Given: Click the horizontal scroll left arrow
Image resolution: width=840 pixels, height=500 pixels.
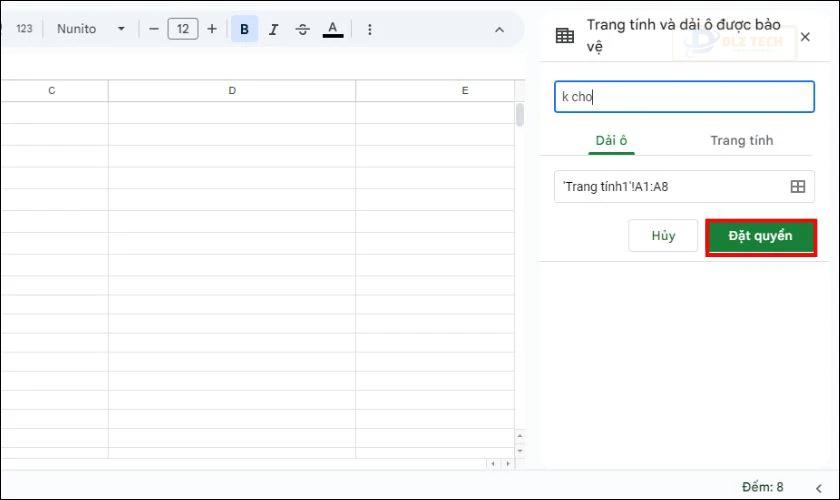Looking at the screenshot, I should click(x=493, y=464).
